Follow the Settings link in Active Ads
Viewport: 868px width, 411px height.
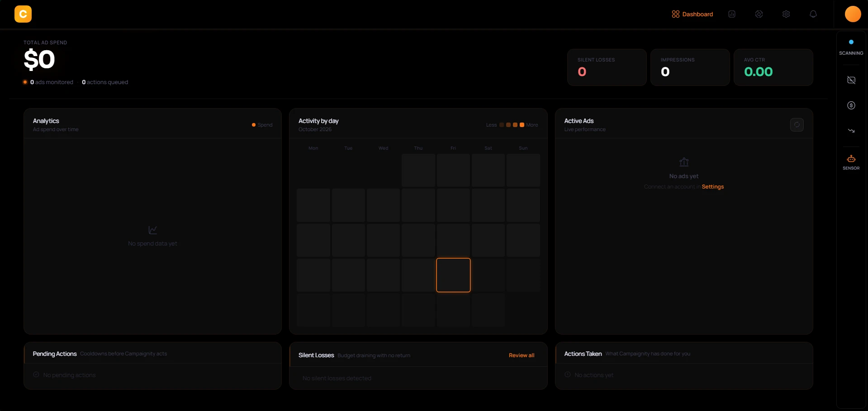point(713,187)
